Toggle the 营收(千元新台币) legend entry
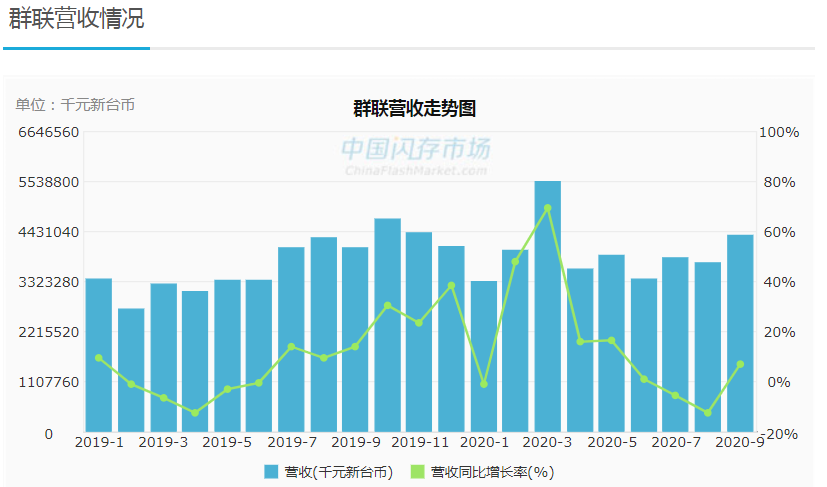Image resolution: width=827 pixels, height=487 pixels. (x=329, y=472)
